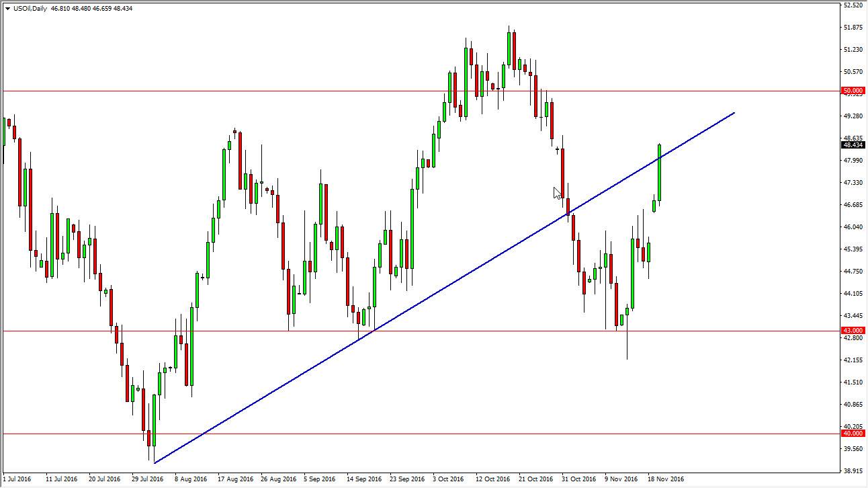Click the 50.570 price axis label
The image size is (868, 488).
tap(853, 72)
